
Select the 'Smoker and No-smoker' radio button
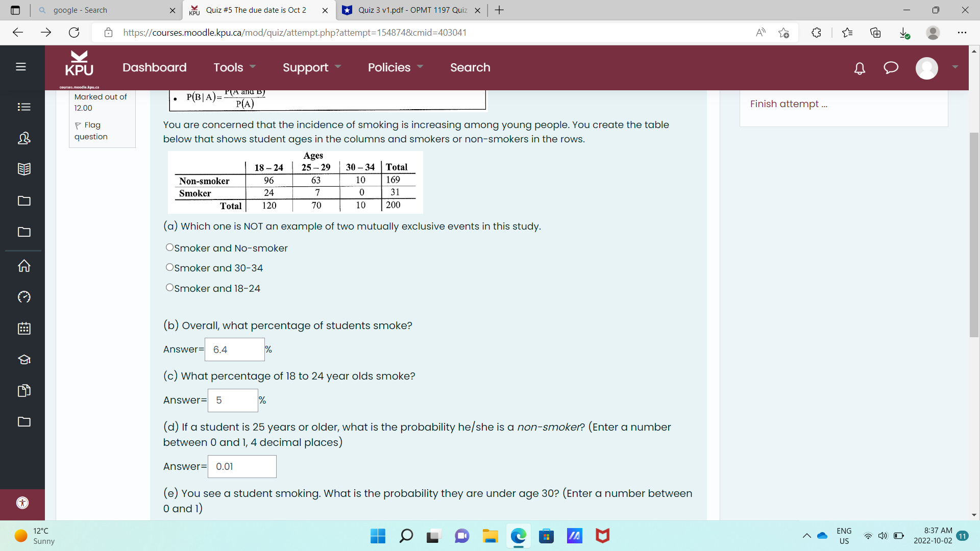pyautogui.click(x=169, y=247)
